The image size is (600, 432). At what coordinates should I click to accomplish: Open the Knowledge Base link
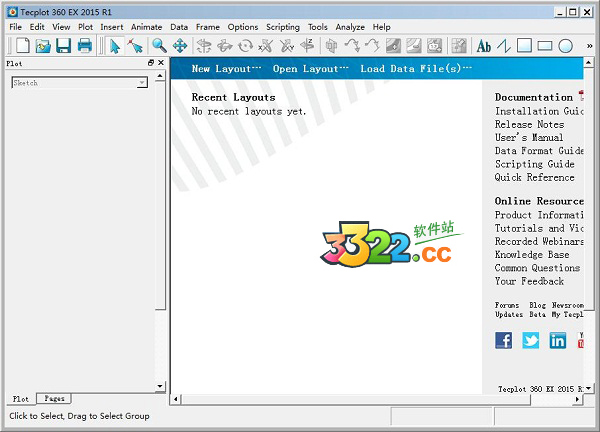pyautogui.click(x=532, y=254)
